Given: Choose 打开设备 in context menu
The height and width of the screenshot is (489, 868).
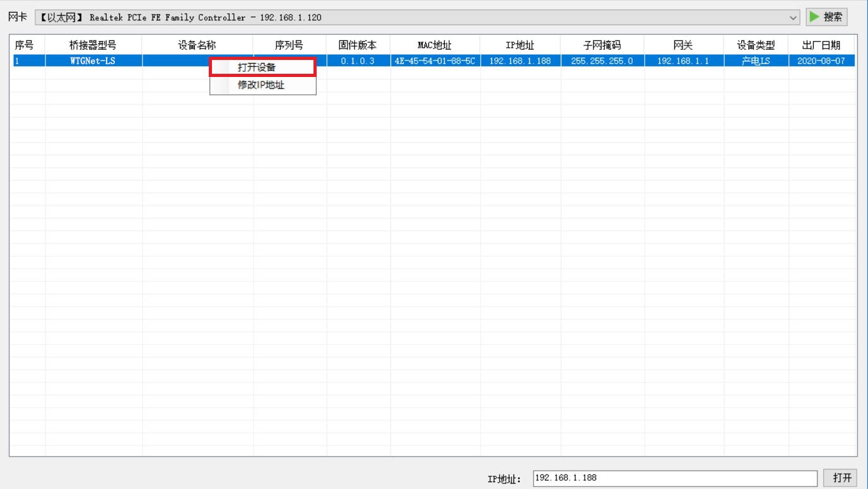Looking at the screenshot, I should tap(262, 68).
